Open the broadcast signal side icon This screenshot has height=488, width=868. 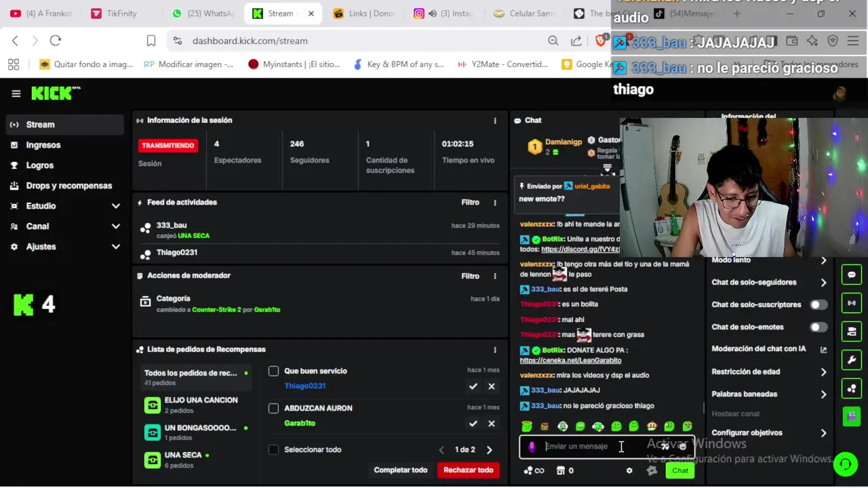[852, 303]
